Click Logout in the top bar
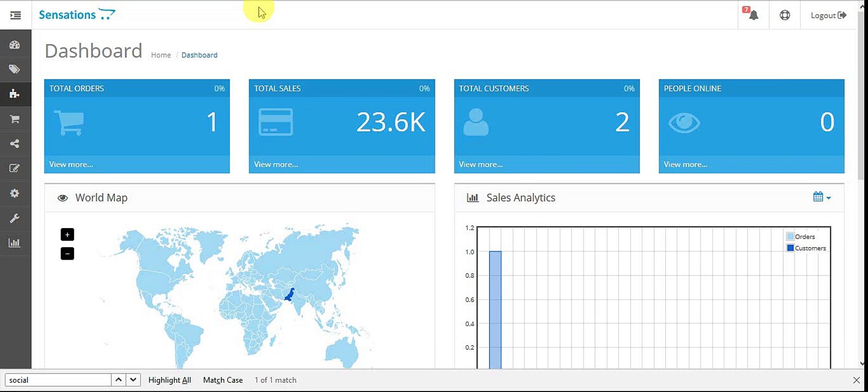Screen dimensions: 868x392 tap(828, 15)
